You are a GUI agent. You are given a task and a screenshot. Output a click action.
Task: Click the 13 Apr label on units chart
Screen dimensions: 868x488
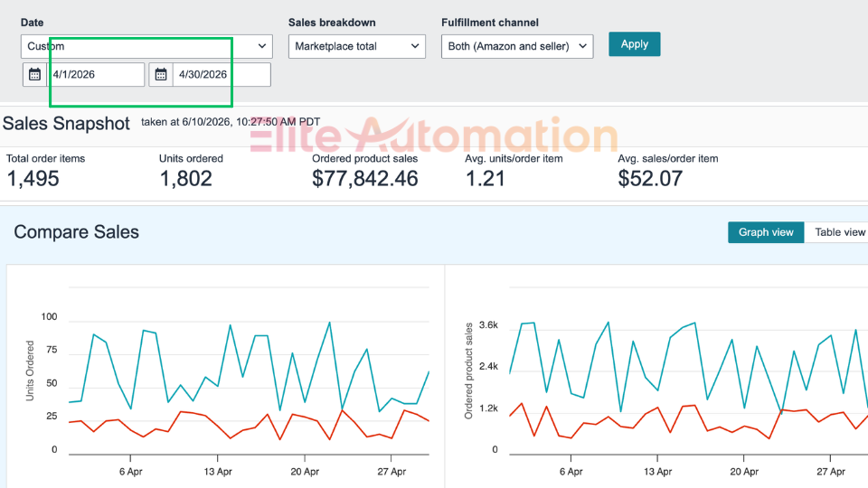[x=218, y=472]
